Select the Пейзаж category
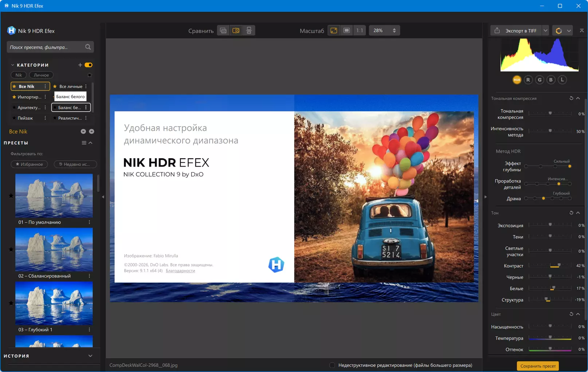Viewport: 588px width, 372px height. pyautogui.click(x=30, y=118)
